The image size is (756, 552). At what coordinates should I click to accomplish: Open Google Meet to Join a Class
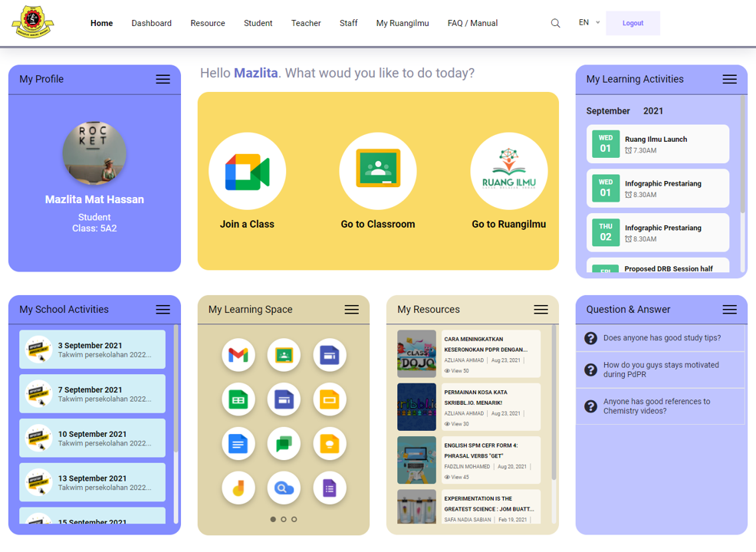coord(248,171)
